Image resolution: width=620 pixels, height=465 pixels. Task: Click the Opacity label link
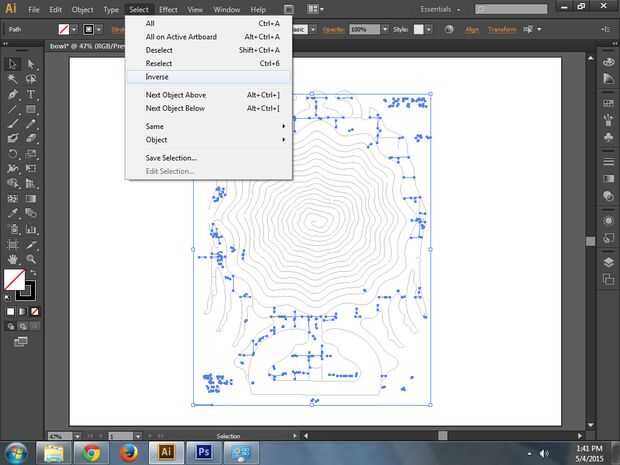click(333, 29)
